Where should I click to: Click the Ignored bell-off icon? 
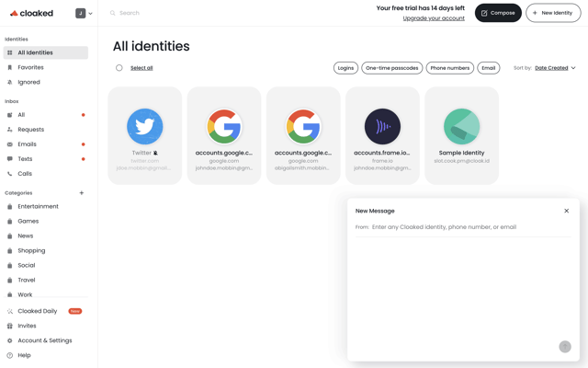10,82
